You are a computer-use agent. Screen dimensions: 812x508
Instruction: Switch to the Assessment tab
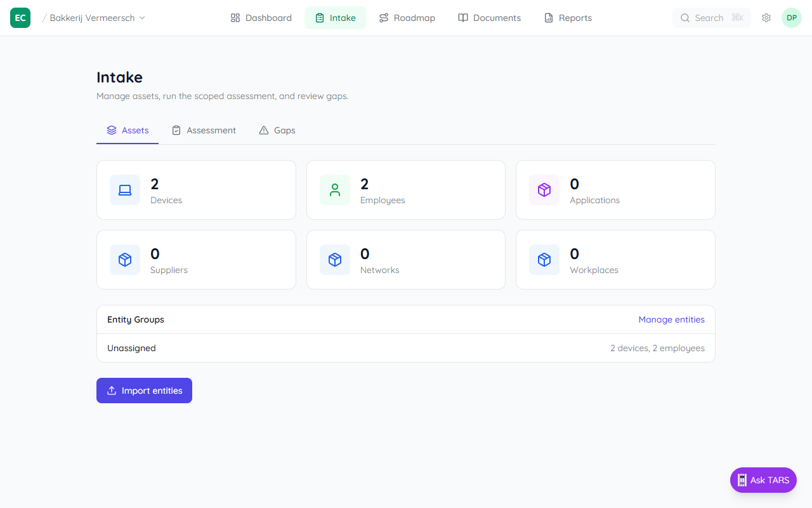(204, 130)
